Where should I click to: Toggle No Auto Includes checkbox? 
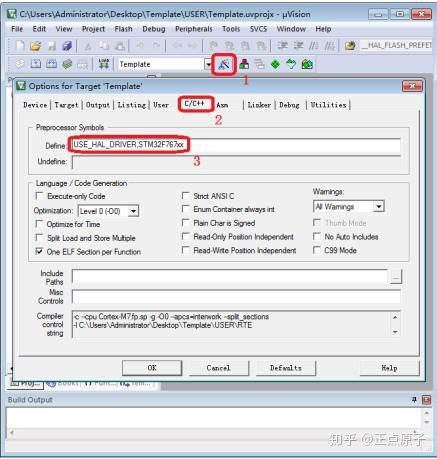317,236
